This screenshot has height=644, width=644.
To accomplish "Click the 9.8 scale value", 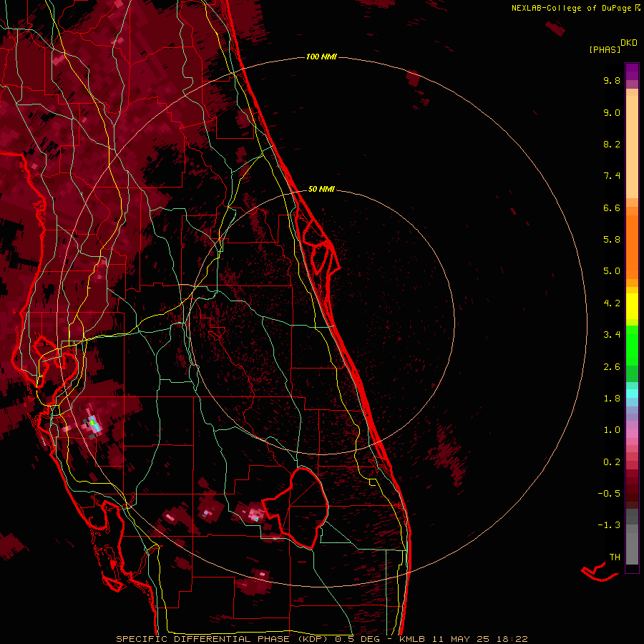I will click(612, 80).
